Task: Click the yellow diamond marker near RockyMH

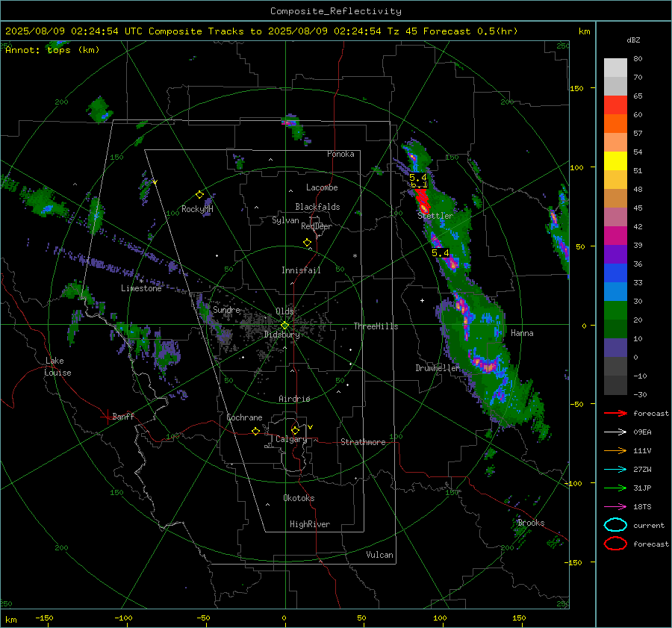Action: [x=199, y=195]
